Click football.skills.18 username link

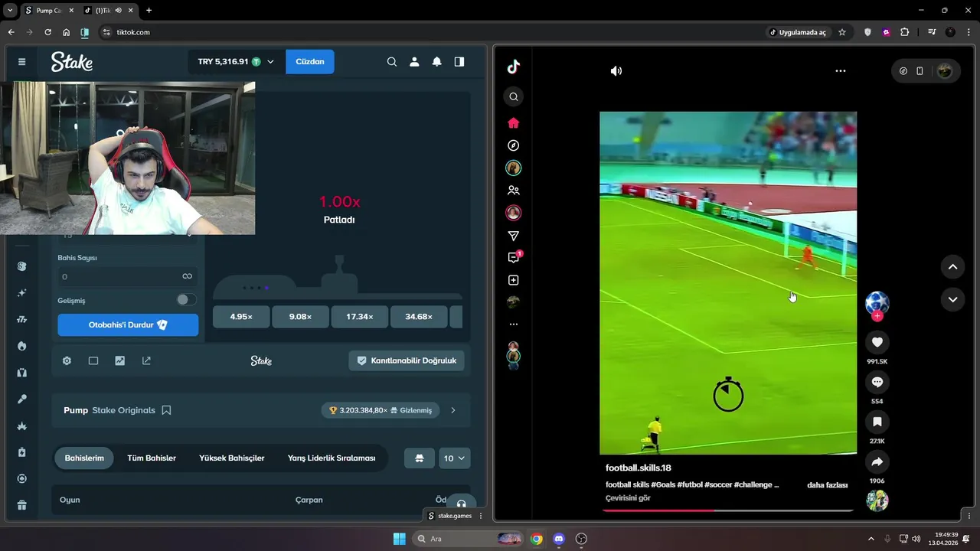coord(639,468)
